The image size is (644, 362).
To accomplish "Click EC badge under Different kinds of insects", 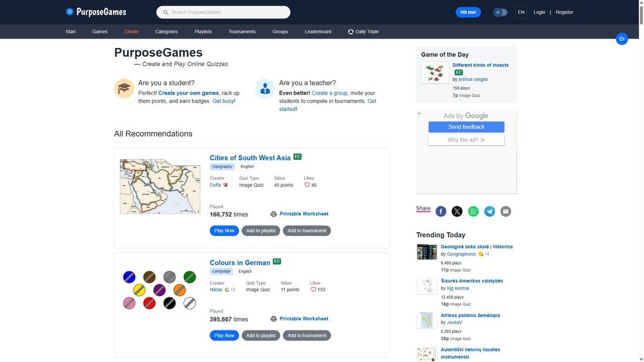I will coord(458,73).
